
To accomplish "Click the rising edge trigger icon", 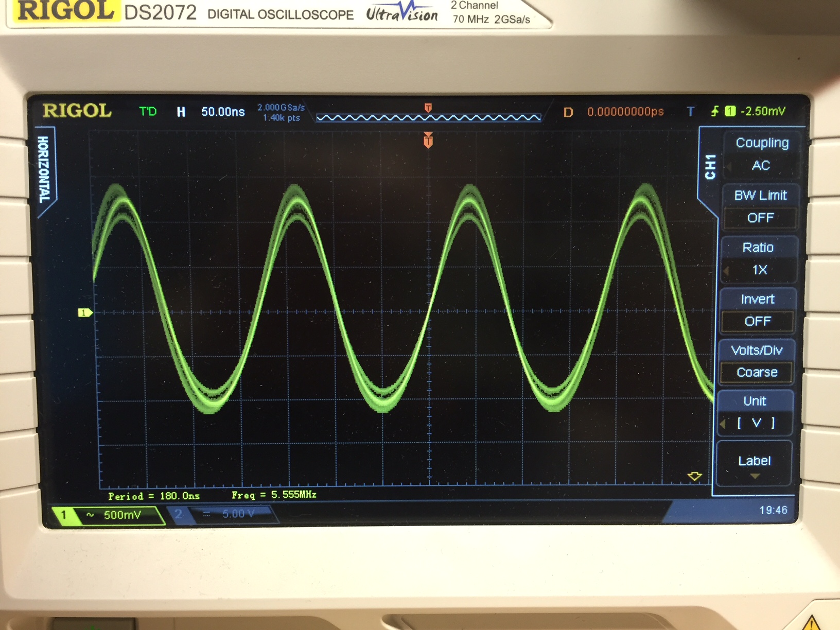I will [715, 111].
